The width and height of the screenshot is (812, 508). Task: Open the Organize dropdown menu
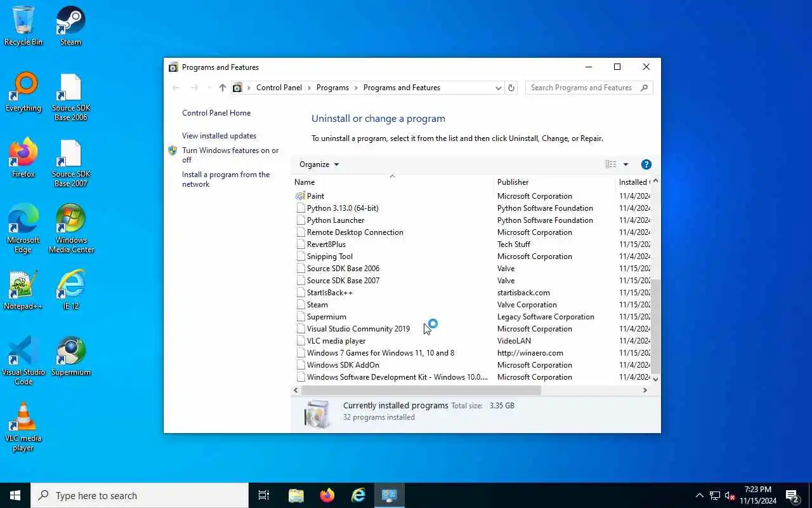coord(319,164)
